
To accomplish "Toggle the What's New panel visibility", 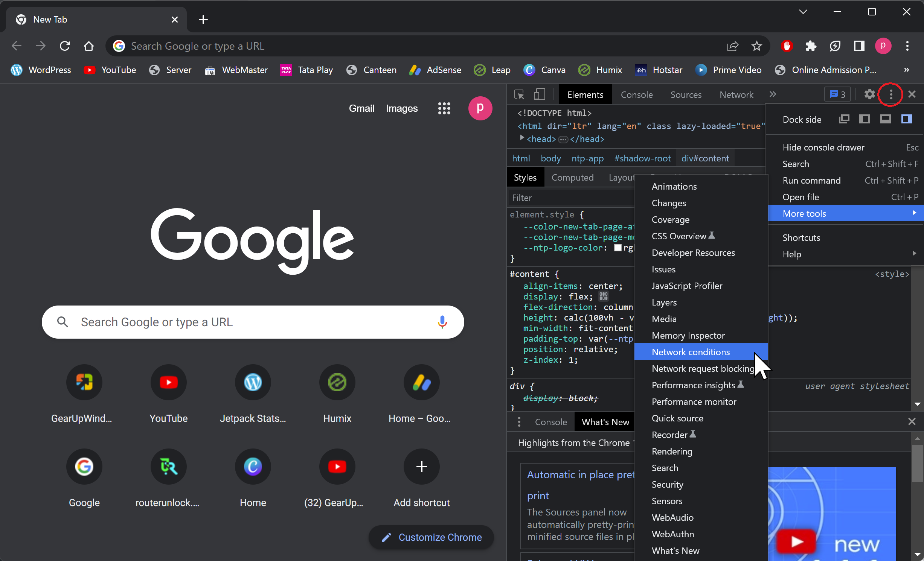I will 676,550.
